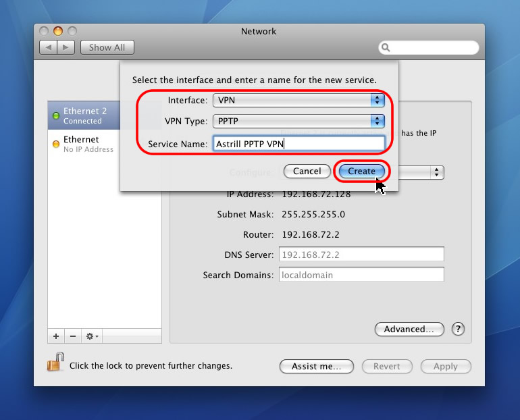520x420 pixels.
Task: Remove selected service with minus button
Action: 73,336
